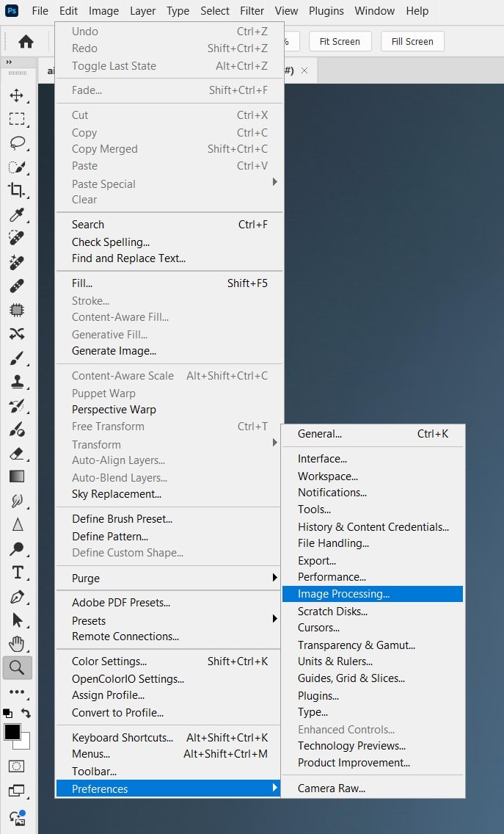Open the Image menu

(x=103, y=10)
